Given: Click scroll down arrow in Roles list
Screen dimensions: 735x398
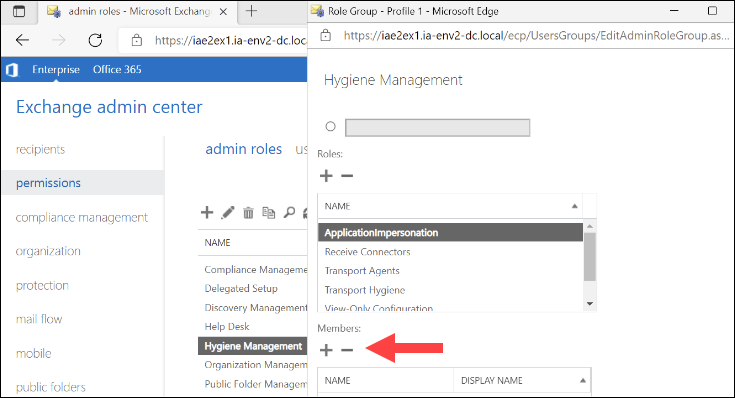Looking at the screenshot, I should pos(590,304).
